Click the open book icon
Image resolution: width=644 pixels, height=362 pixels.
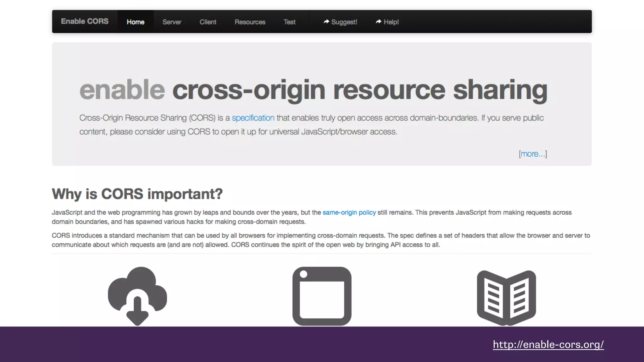tap(506, 298)
